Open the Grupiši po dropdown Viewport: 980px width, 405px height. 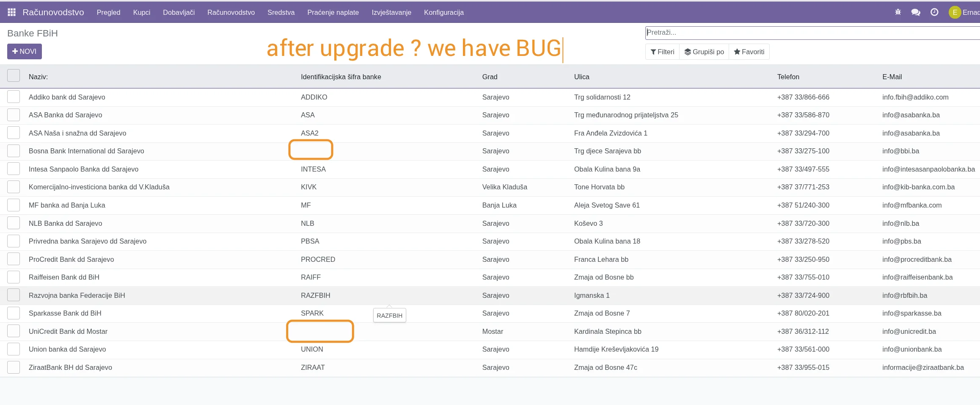704,52
